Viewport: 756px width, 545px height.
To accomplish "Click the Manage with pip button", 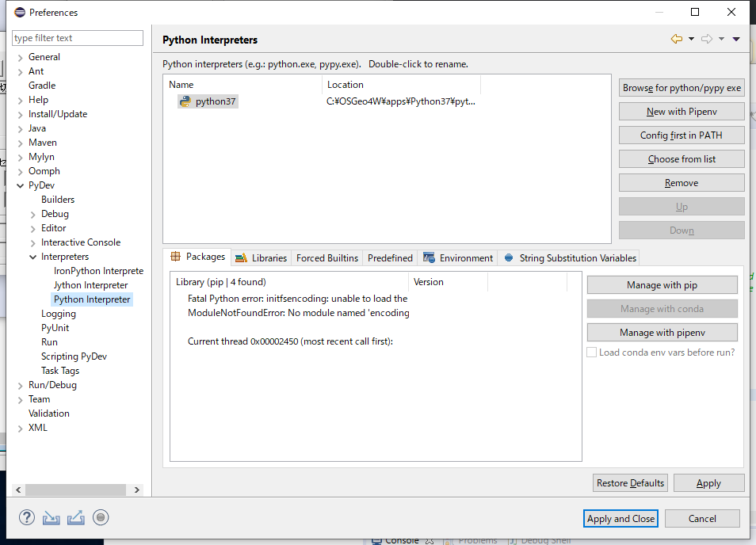I will [662, 285].
